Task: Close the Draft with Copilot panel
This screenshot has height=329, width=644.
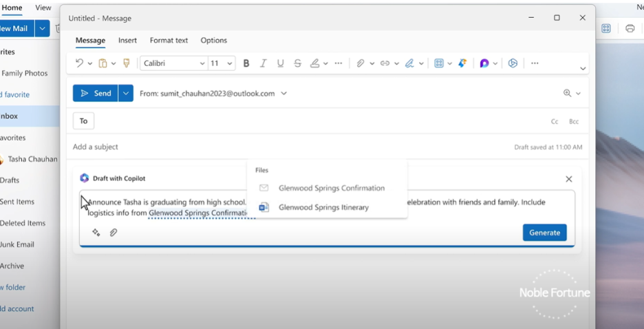Action: point(569,179)
